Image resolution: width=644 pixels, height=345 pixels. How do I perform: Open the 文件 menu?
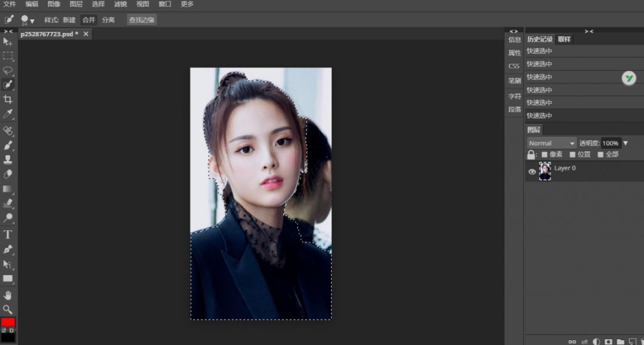tap(10, 4)
